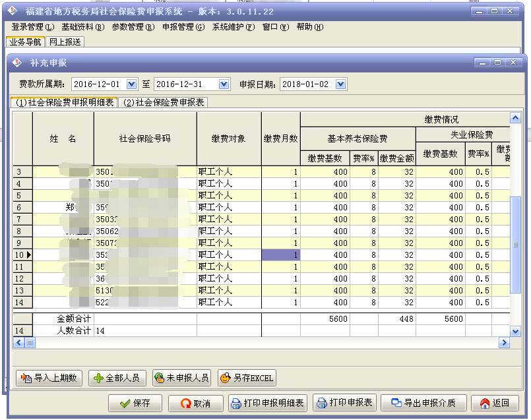This screenshot has width=531, height=420.
Task: Click the 缴费月数 column header
Action: pos(281,138)
